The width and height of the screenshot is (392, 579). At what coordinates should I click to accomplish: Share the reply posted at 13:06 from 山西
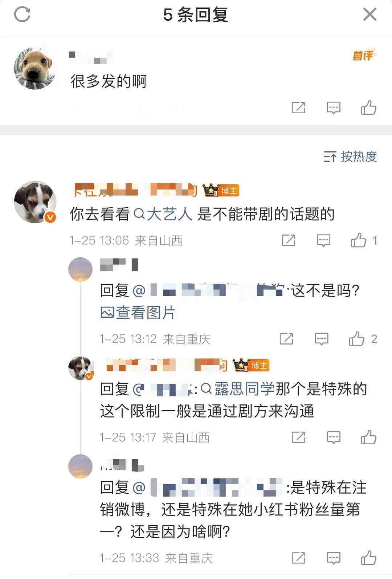[289, 240]
